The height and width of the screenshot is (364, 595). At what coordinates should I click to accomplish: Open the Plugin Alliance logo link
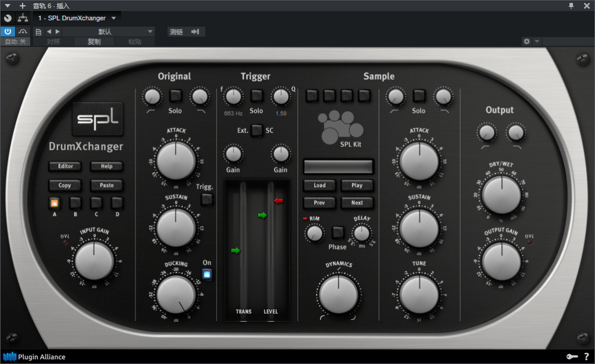pyautogui.click(x=34, y=357)
